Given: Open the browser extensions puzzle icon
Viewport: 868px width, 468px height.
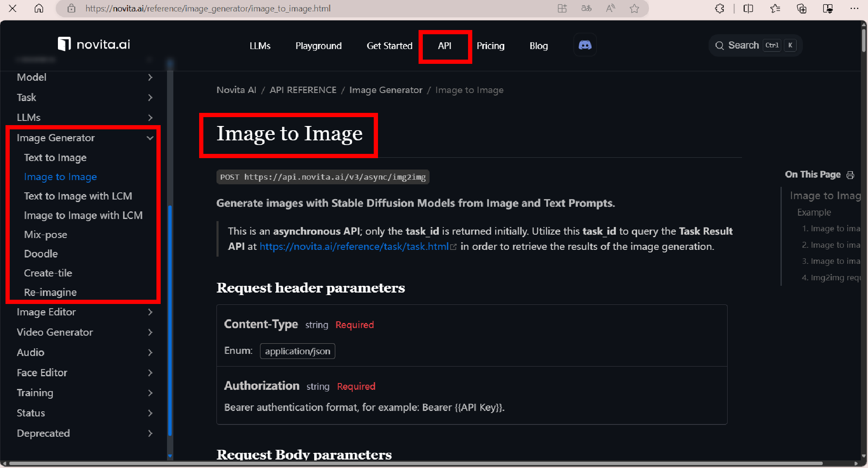Looking at the screenshot, I should click(x=719, y=8).
